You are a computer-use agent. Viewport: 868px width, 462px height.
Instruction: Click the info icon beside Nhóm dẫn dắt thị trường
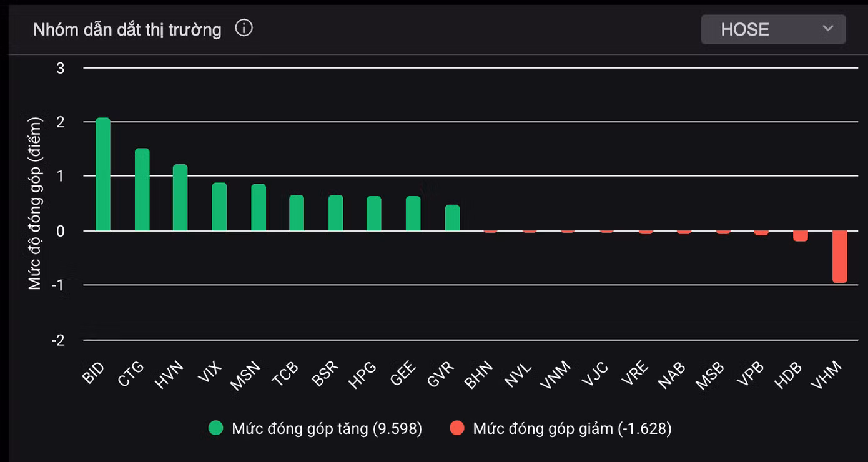coord(244,28)
